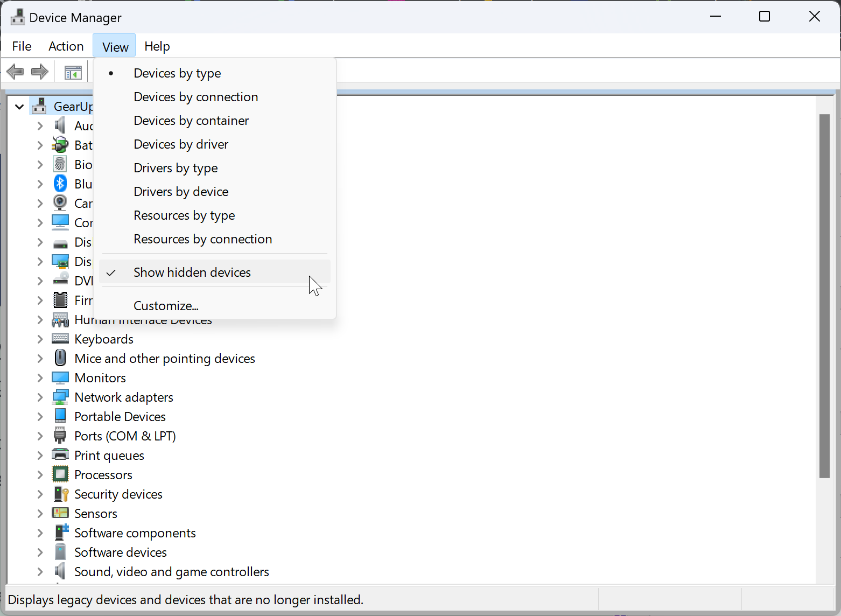
Task: Expand the Print queues category
Action: [40, 456]
